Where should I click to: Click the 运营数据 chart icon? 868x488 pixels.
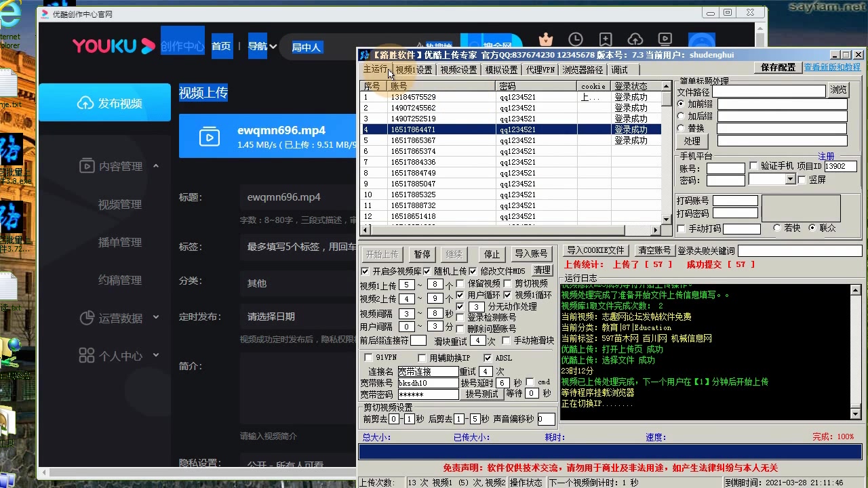pos(86,318)
